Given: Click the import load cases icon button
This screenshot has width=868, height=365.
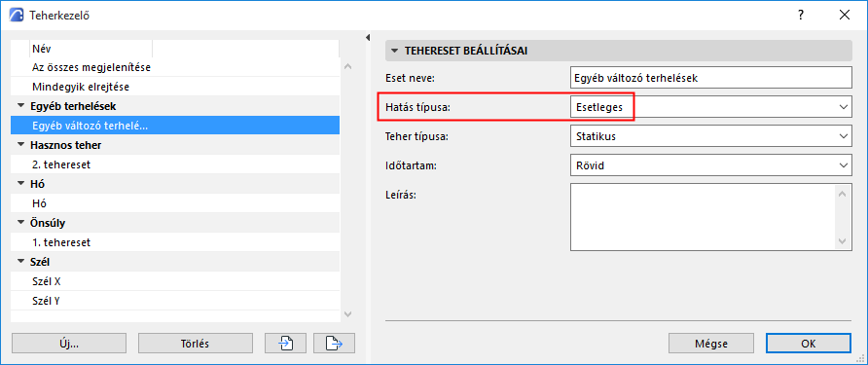Looking at the screenshot, I should 286,344.
